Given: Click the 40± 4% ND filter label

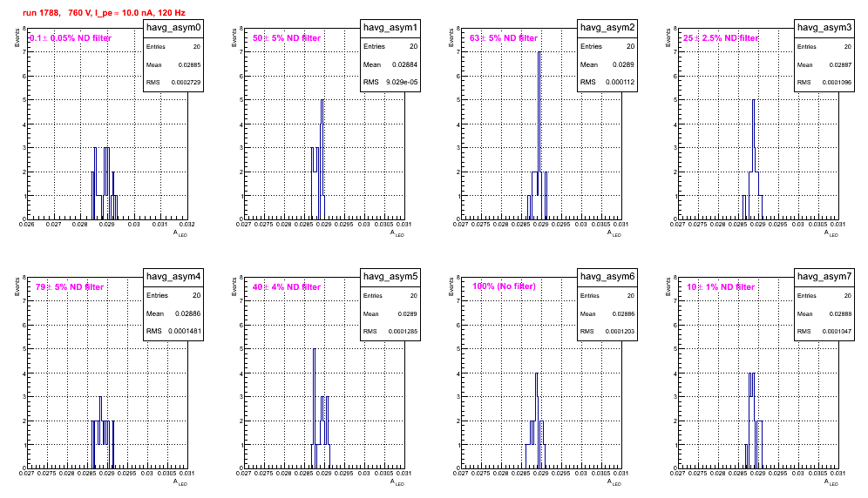Looking at the screenshot, I should (x=287, y=287).
